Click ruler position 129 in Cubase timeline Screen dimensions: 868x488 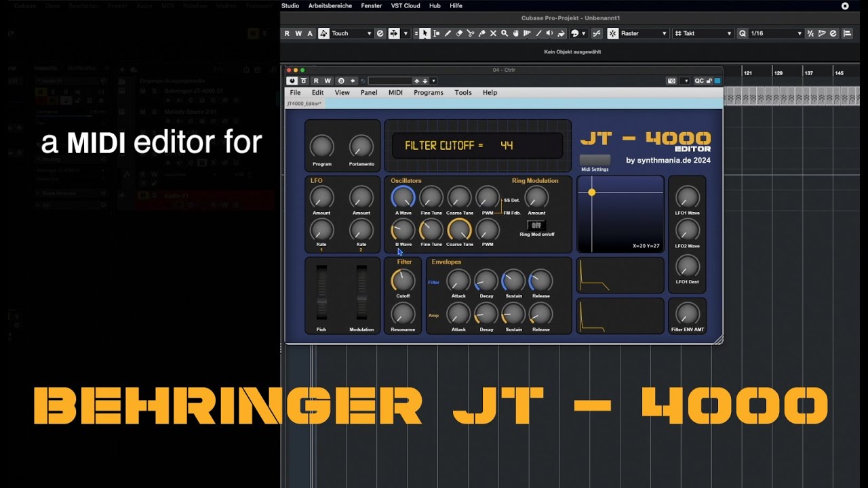point(778,73)
